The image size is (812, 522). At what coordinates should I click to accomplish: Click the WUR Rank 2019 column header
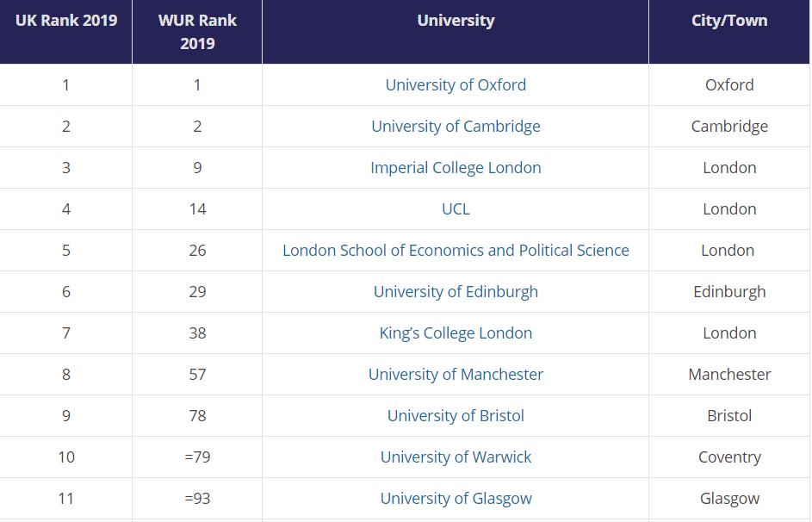pos(197,32)
